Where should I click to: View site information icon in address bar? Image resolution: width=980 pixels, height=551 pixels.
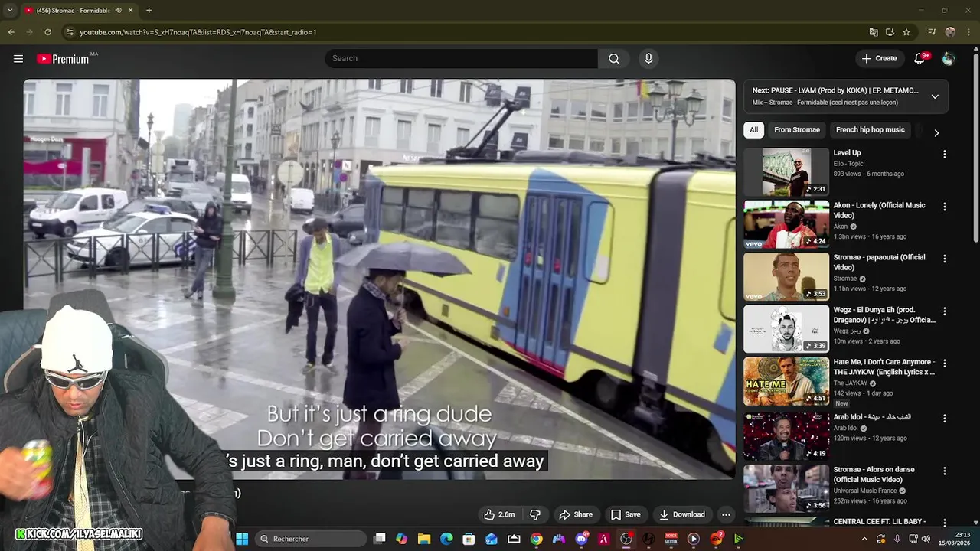point(70,32)
